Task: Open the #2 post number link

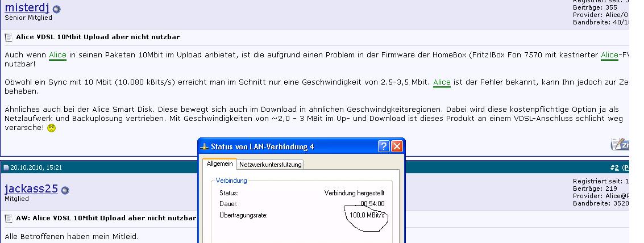Action: (x=614, y=168)
